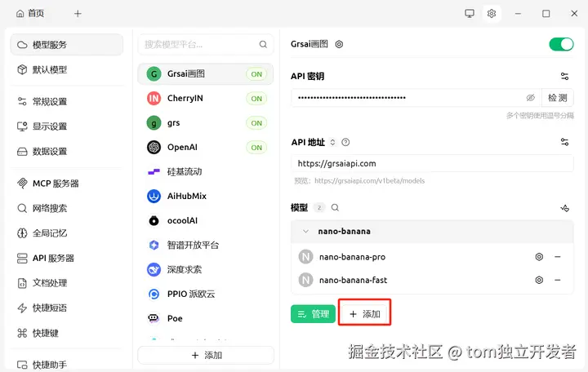
Task: Click the search magnifier in provider search box
Action: [x=263, y=45]
